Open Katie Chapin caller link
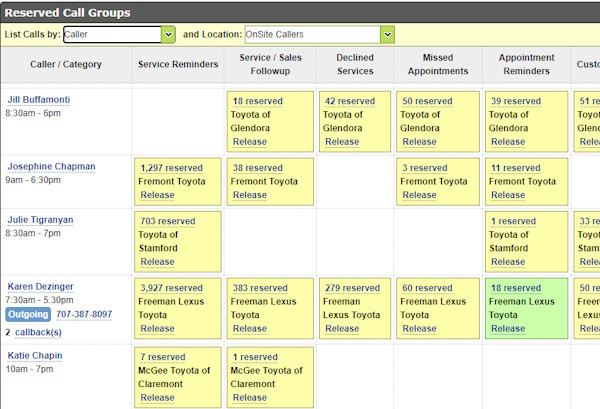This screenshot has height=409, width=600. (35, 355)
